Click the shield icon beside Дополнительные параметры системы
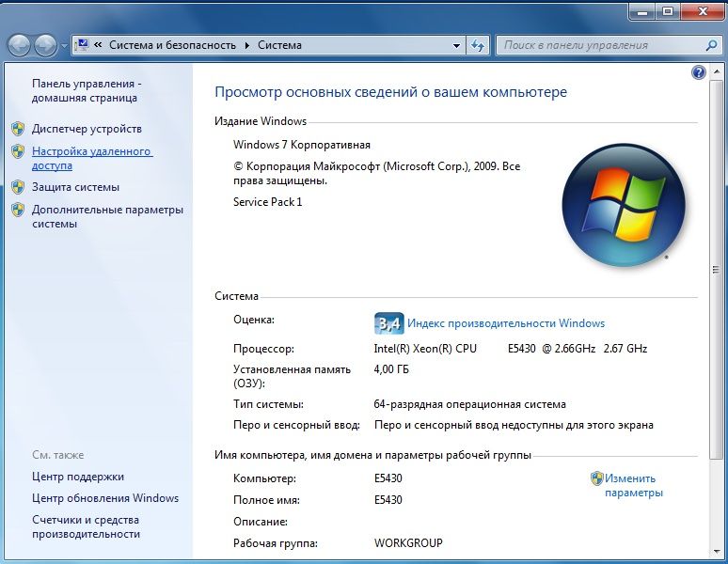728x564 pixels. pos(18,210)
